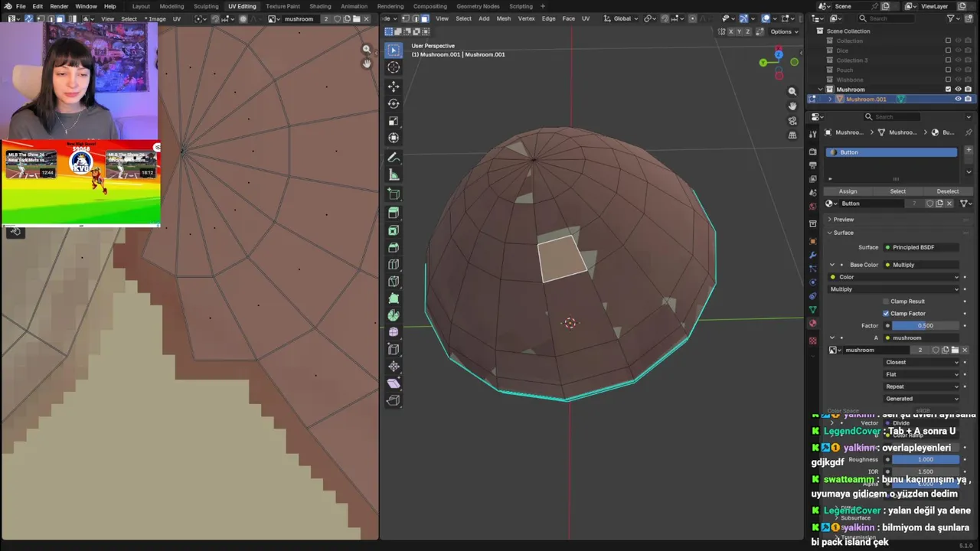Open the Multiply blend mode dropdown

[x=893, y=289]
